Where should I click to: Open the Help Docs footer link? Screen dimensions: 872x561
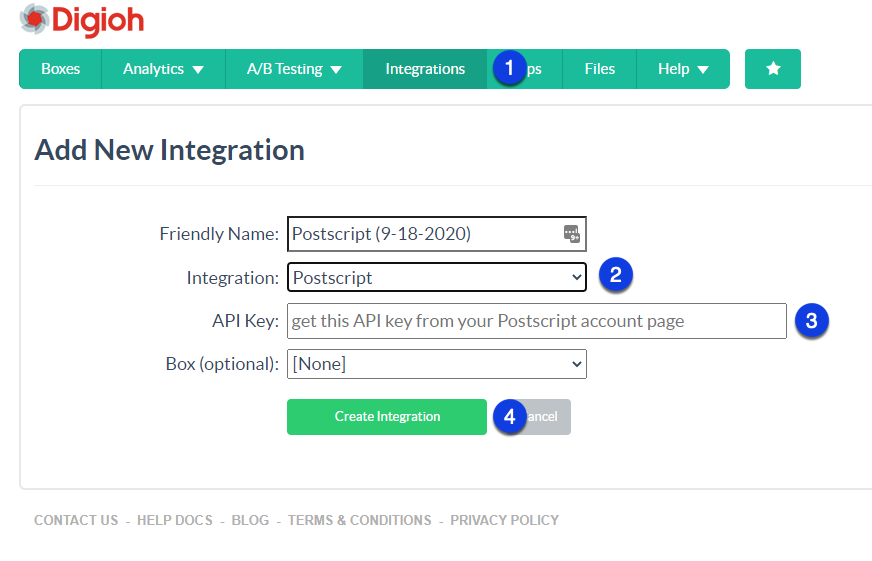click(x=175, y=520)
